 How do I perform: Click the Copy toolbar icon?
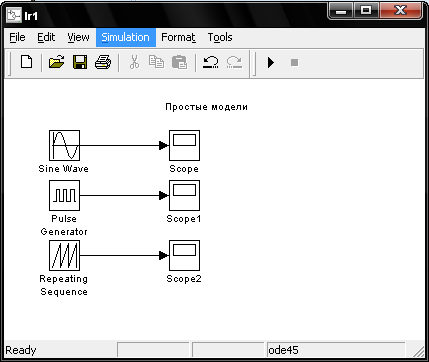coord(156,62)
